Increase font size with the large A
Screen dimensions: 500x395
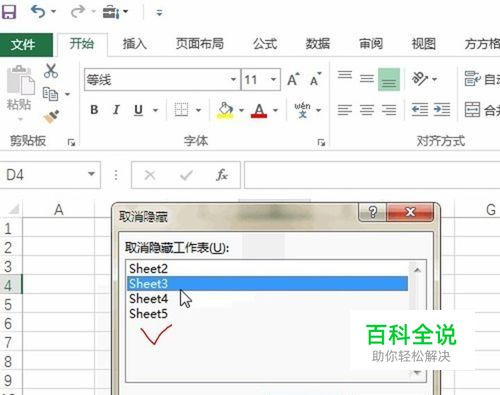click(x=293, y=79)
